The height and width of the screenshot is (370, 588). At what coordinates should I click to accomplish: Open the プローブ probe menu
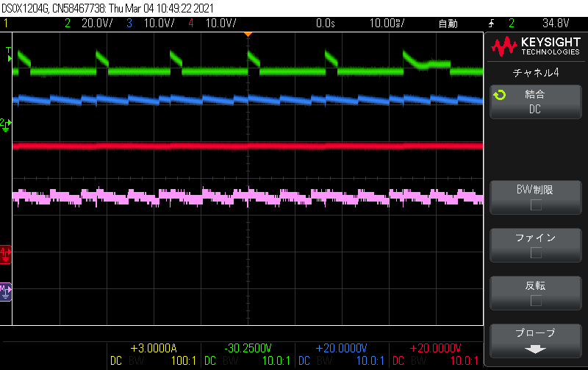click(x=536, y=341)
